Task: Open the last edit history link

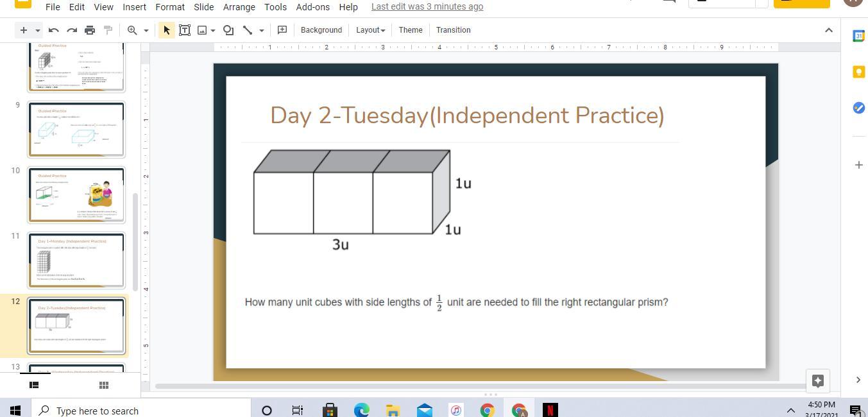Action: point(427,6)
